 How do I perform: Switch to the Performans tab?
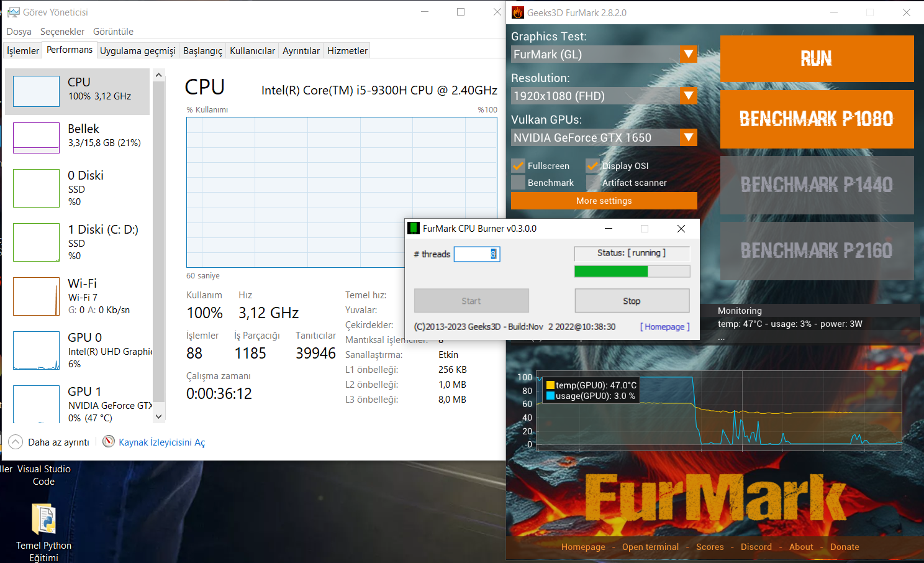[70, 50]
